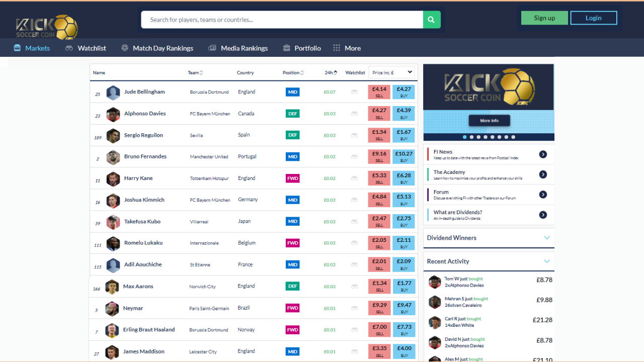Toggle watchlist binoculars for James Maddison
644x362 pixels.
pos(355,351)
